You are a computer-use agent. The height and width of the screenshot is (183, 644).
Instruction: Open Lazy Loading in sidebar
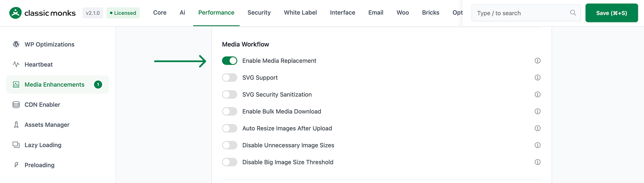tap(57, 145)
